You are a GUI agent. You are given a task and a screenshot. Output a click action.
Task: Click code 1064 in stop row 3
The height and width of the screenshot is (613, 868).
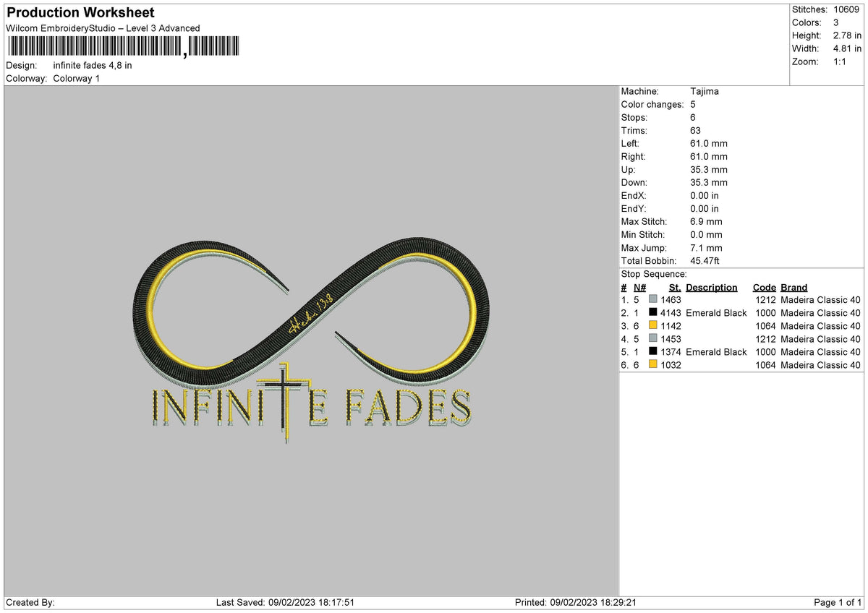click(765, 326)
